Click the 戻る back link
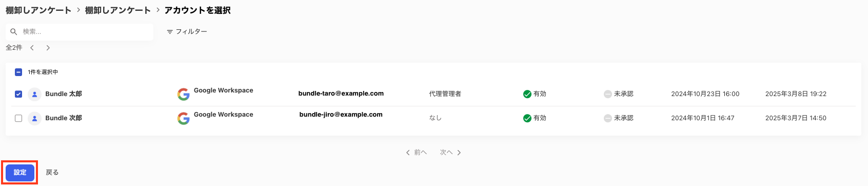Viewport: 868px width, 186px height. pyautogui.click(x=52, y=173)
